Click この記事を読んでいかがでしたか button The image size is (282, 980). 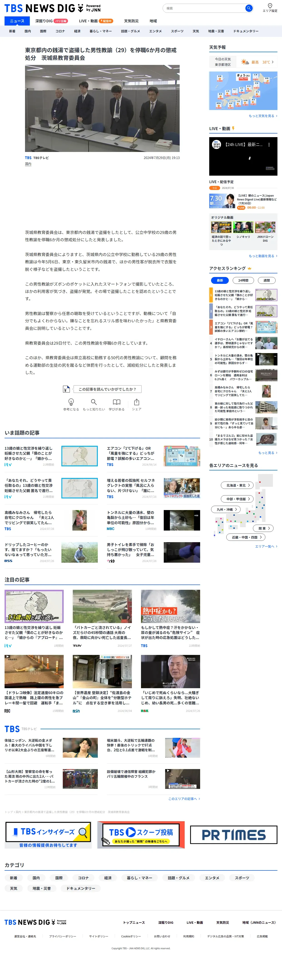(x=107, y=389)
